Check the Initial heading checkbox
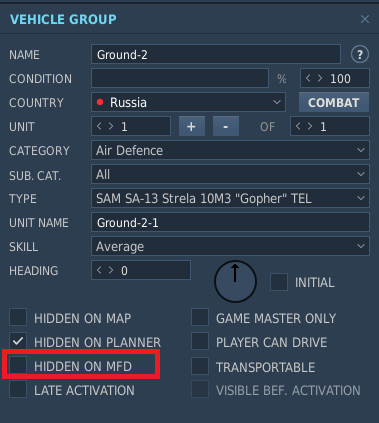 coord(279,282)
